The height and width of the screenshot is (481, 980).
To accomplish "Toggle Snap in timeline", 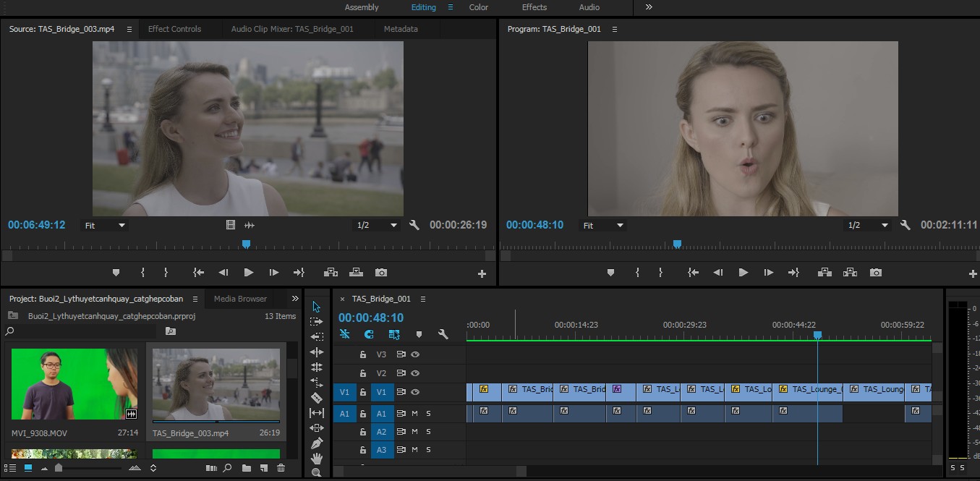I will click(369, 334).
